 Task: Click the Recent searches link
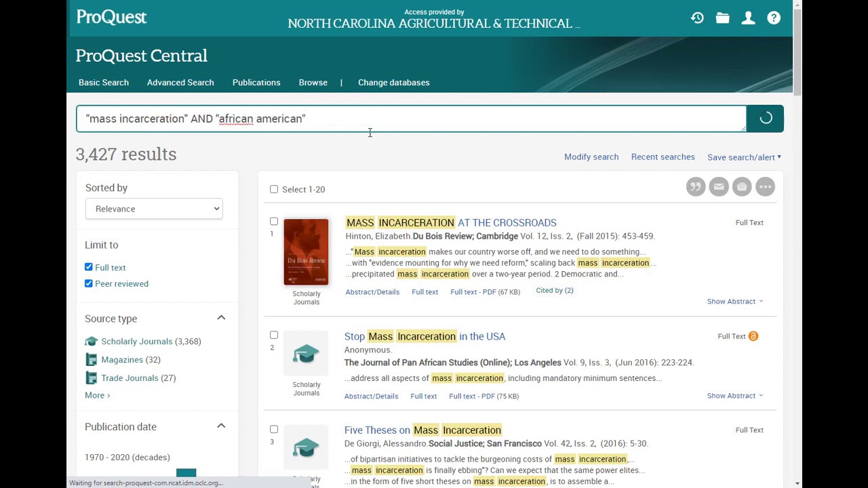coord(663,157)
